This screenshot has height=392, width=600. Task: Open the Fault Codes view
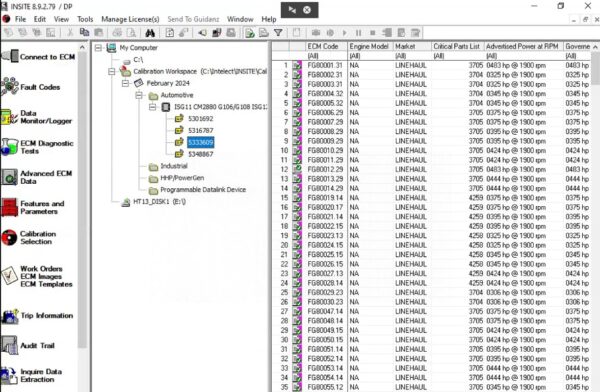[x=31, y=87]
